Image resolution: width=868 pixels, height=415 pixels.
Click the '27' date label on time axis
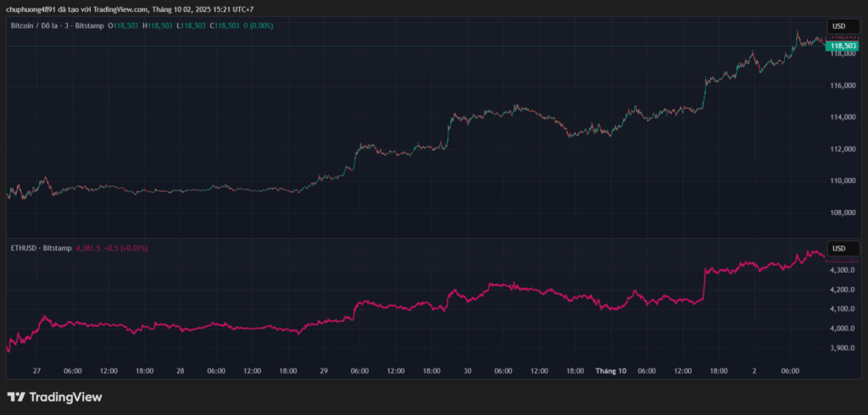pyautogui.click(x=36, y=370)
